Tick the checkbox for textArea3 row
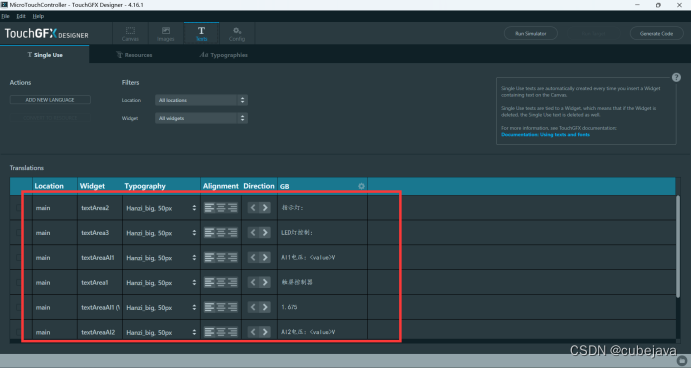The height and width of the screenshot is (368, 692). coord(18,233)
